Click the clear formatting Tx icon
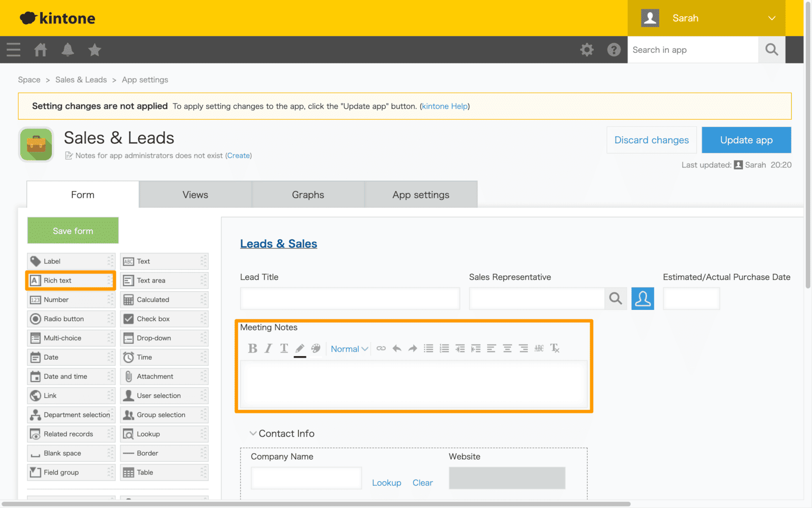The width and height of the screenshot is (812, 508). 555,348
